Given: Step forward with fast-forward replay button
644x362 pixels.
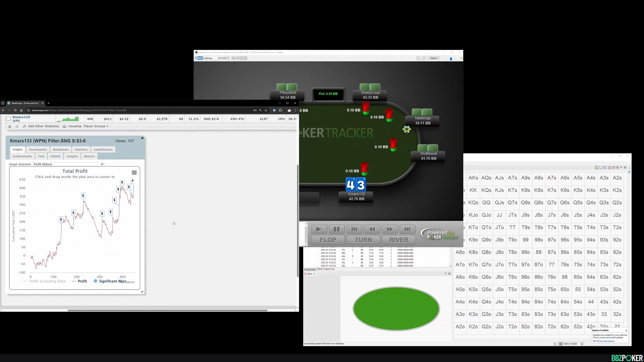Looking at the screenshot, I should (389, 229).
